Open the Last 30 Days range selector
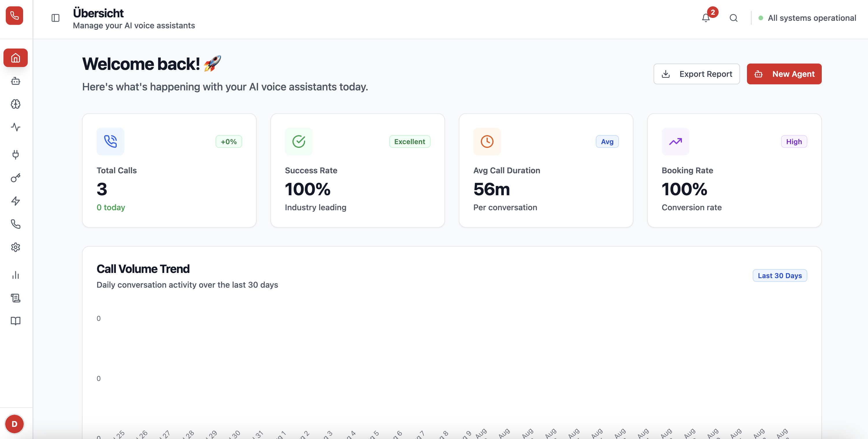Screen dimensions: 868x439 pyautogui.click(x=780, y=276)
